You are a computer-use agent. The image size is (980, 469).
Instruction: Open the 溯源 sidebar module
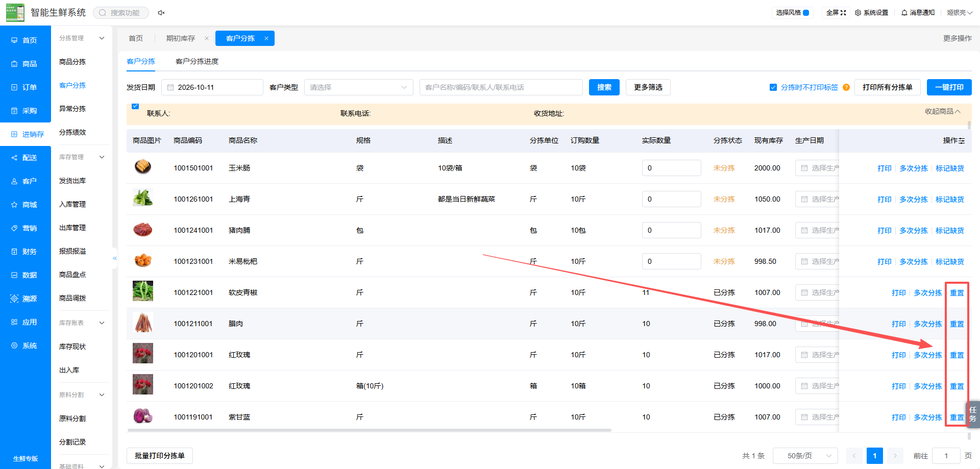[x=25, y=299]
